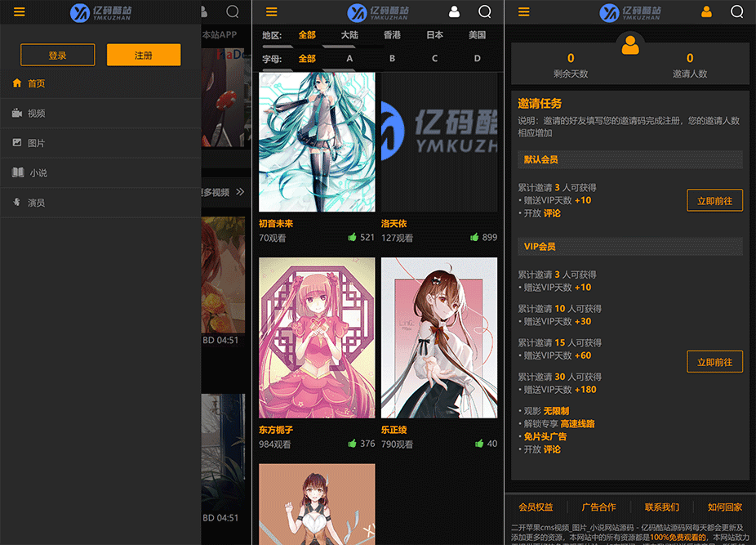Click thumbs-up icon for 东方栀子

[x=353, y=443]
